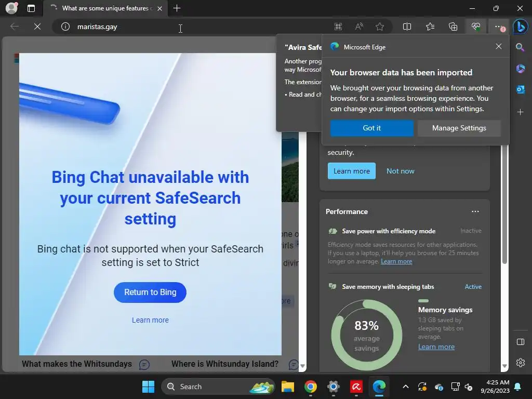This screenshot has height=399, width=532.
Task: Open the clock showing 4:25 AM
Action: click(x=495, y=387)
